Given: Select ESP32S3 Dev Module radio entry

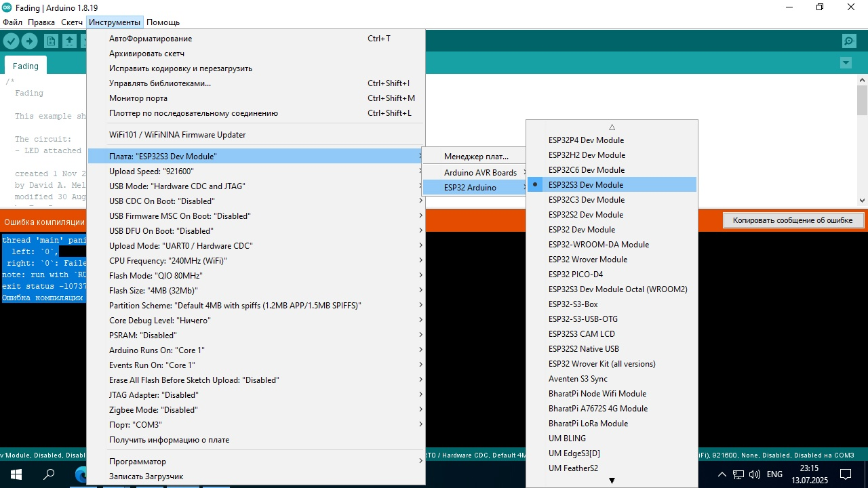Looking at the screenshot, I should click(x=612, y=185).
